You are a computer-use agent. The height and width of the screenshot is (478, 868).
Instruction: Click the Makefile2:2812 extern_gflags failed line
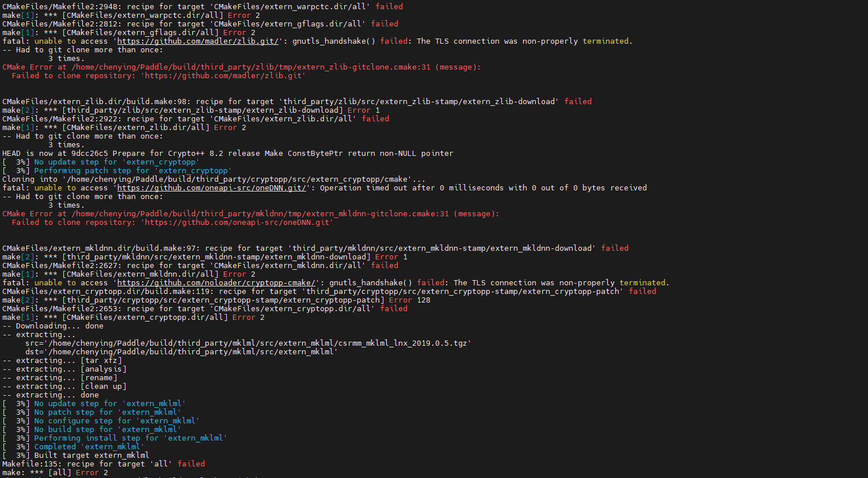point(200,24)
